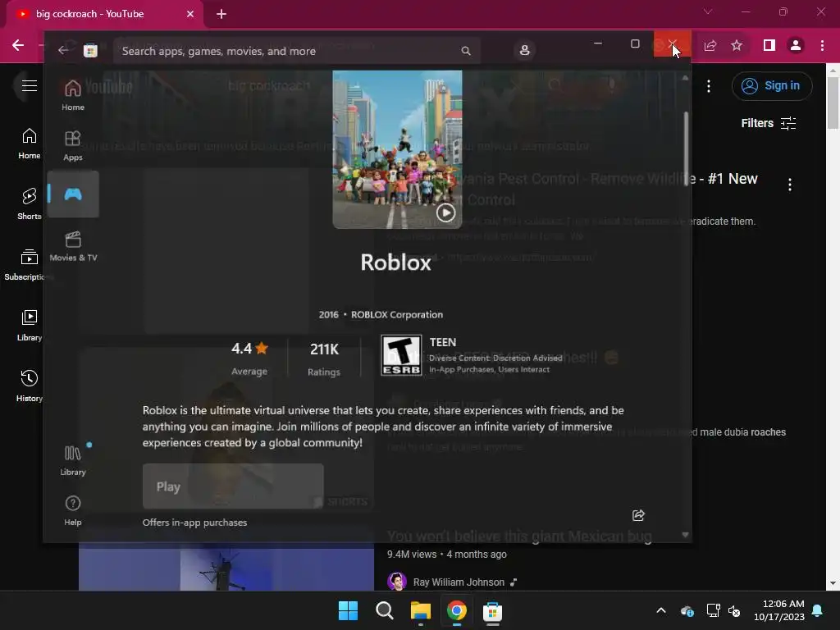Go to YouTube Home in sidebar

click(x=30, y=144)
